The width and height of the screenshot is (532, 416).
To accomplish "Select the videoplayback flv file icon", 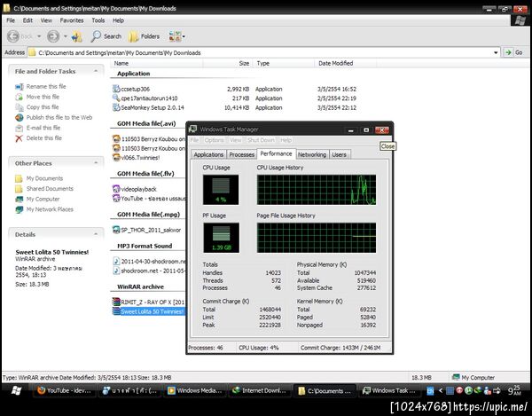I will [116, 189].
